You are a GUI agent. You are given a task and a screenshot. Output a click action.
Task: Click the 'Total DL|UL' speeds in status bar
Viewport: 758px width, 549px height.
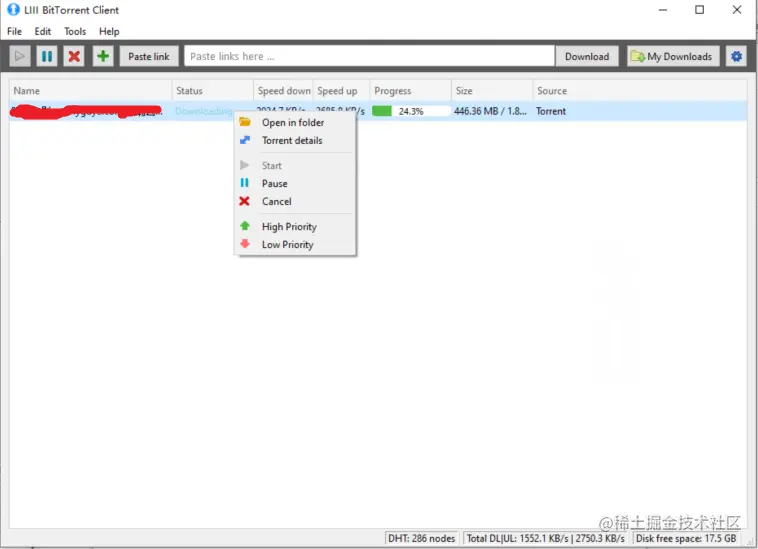point(545,538)
